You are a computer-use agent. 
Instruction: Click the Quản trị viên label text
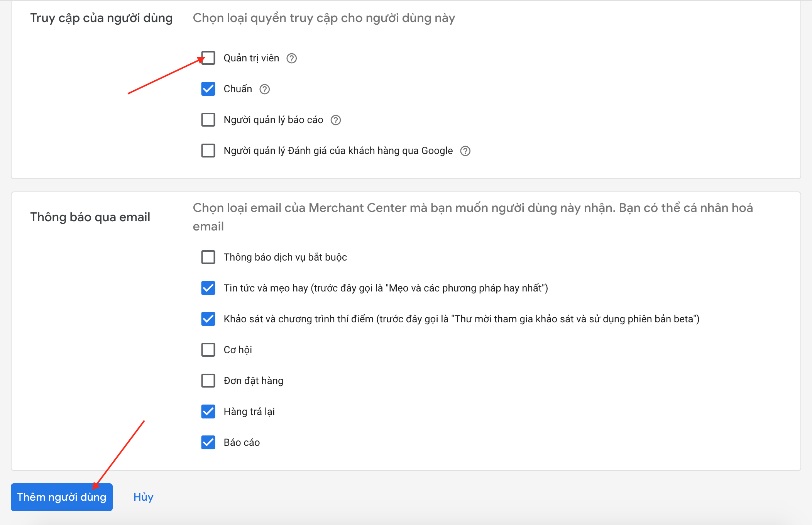tap(251, 58)
